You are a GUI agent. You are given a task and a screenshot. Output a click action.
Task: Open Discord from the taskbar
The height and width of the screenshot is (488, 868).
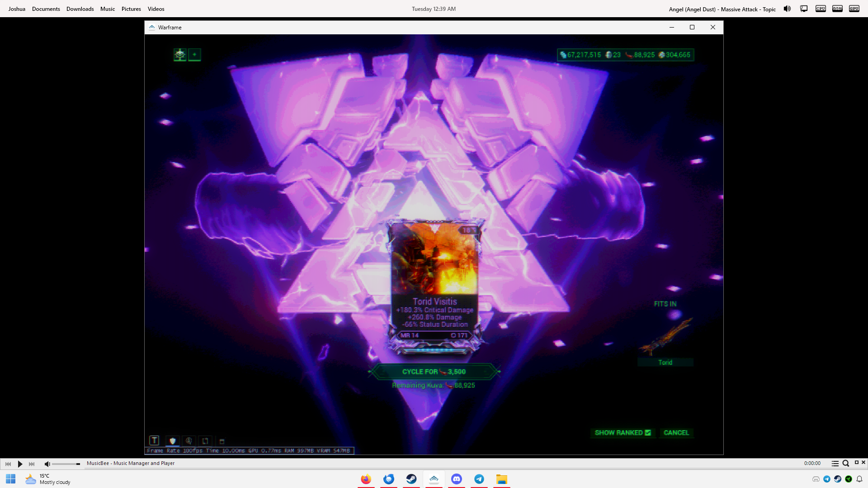click(457, 479)
